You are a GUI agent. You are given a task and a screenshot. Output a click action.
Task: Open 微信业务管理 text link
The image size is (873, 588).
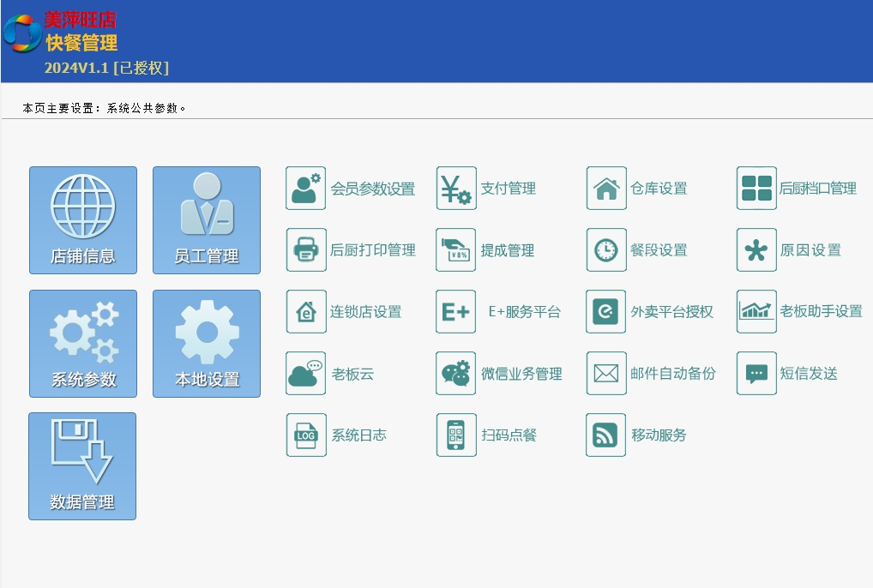point(521,374)
